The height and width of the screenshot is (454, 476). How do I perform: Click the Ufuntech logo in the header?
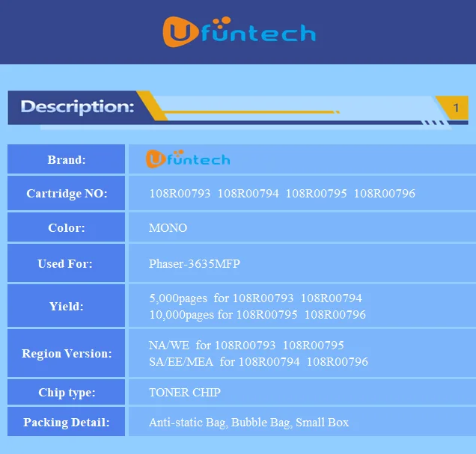pos(239,32)
